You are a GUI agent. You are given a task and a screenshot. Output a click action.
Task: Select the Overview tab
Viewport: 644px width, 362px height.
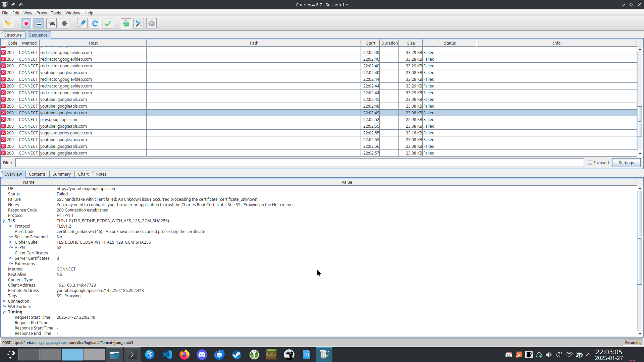13,174
